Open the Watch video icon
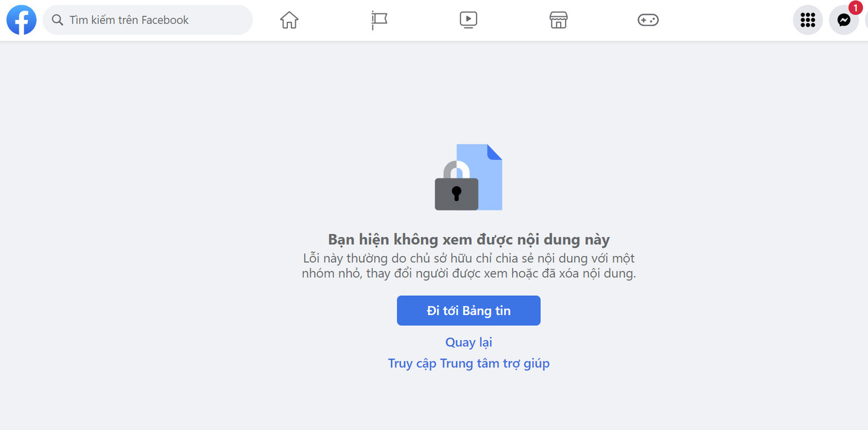 (x=468, y=19)
